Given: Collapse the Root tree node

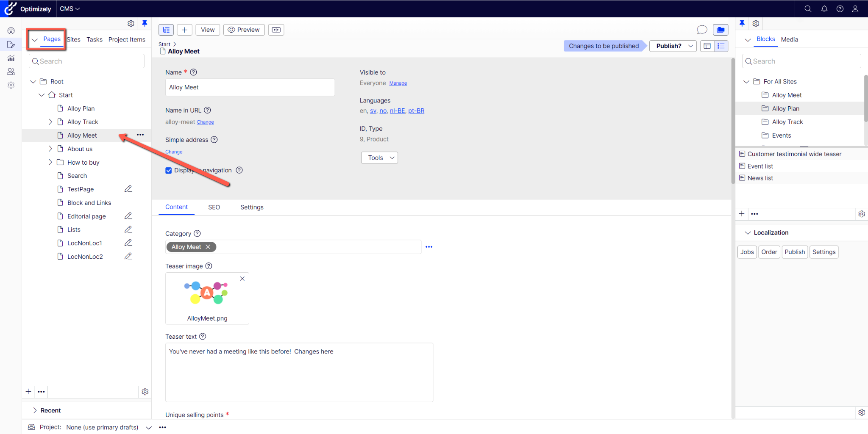Looking at the screenshot, I should click(33, 81).
